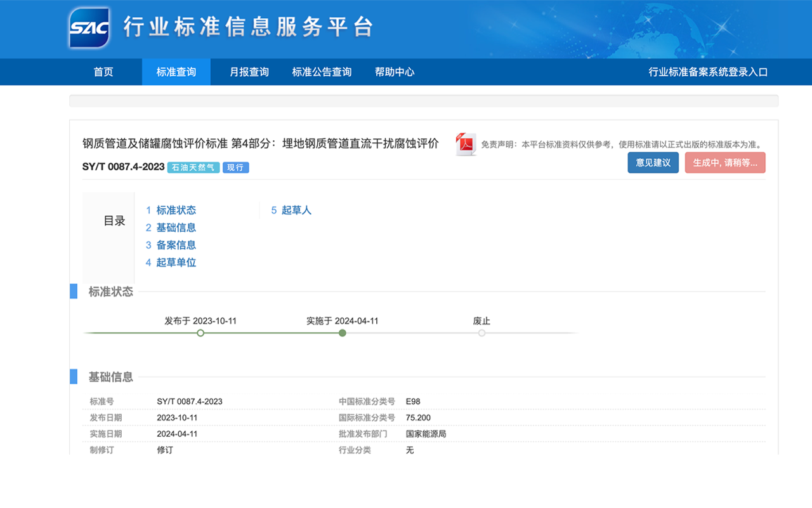812x508 pixels.
Task: Open the 标准公告查询 menu item
Action: tap(321, 72)
